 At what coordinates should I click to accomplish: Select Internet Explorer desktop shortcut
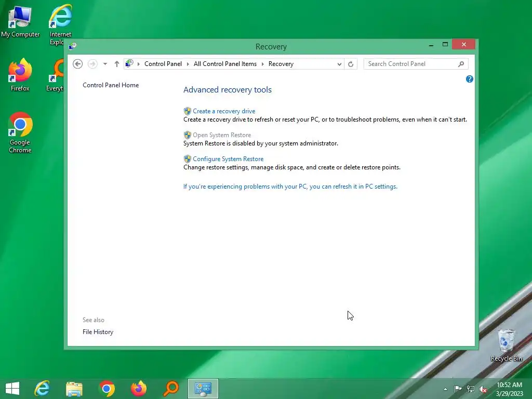pyautogui.click(x=60, y=24)
